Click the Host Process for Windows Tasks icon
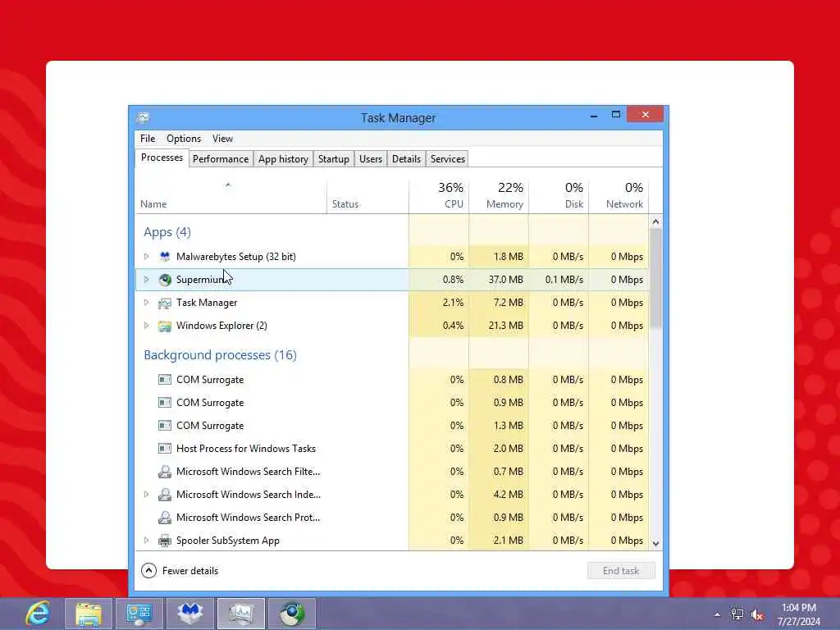The image size is (840, 630). tap(164, 449)
